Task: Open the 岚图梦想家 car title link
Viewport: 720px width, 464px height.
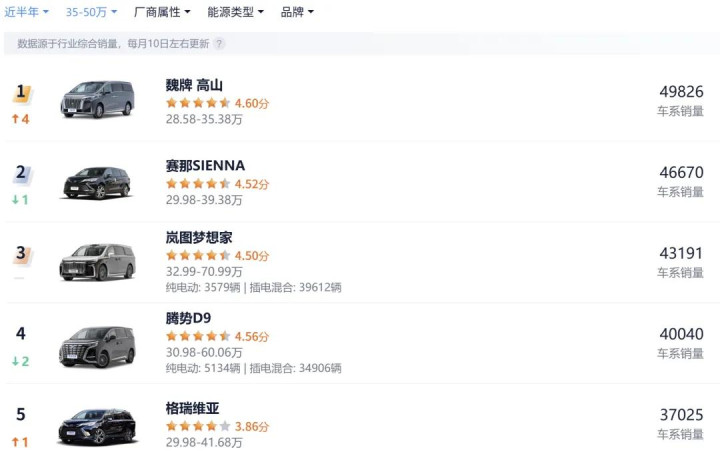Action: click(x=199, y=238)
